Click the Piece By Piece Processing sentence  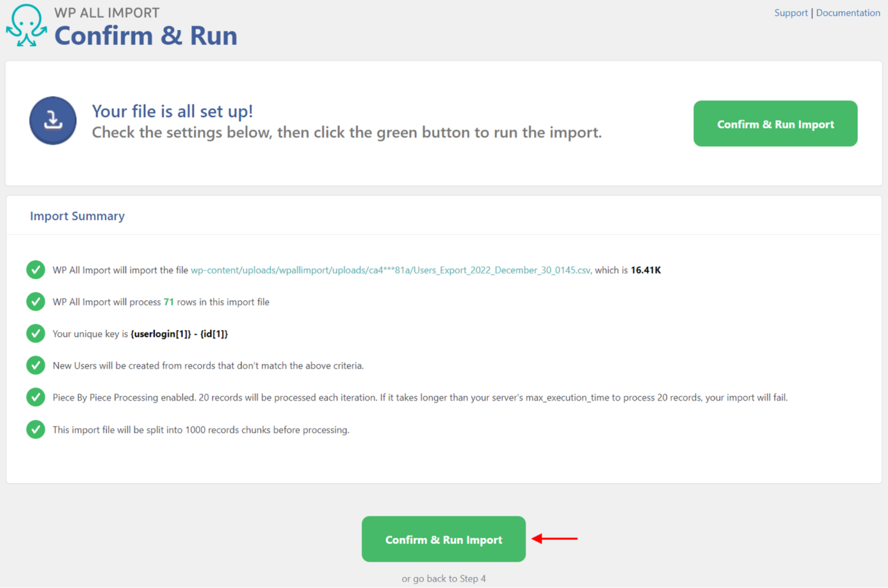(420, 398)
